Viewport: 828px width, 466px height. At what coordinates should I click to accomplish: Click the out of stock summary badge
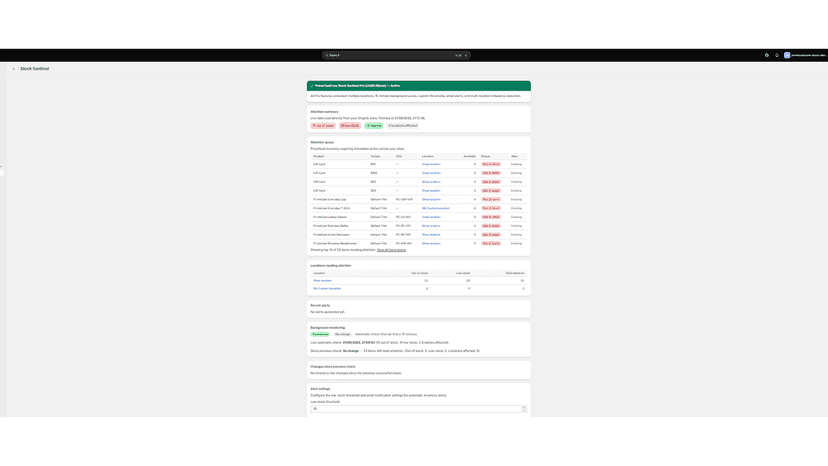click(323, 126)
